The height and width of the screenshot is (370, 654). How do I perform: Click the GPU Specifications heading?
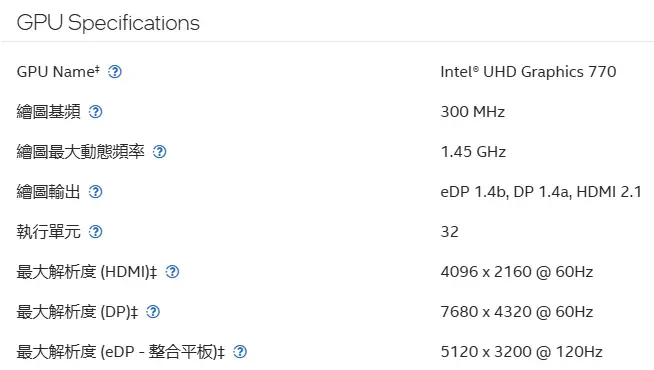click(108, 23)
